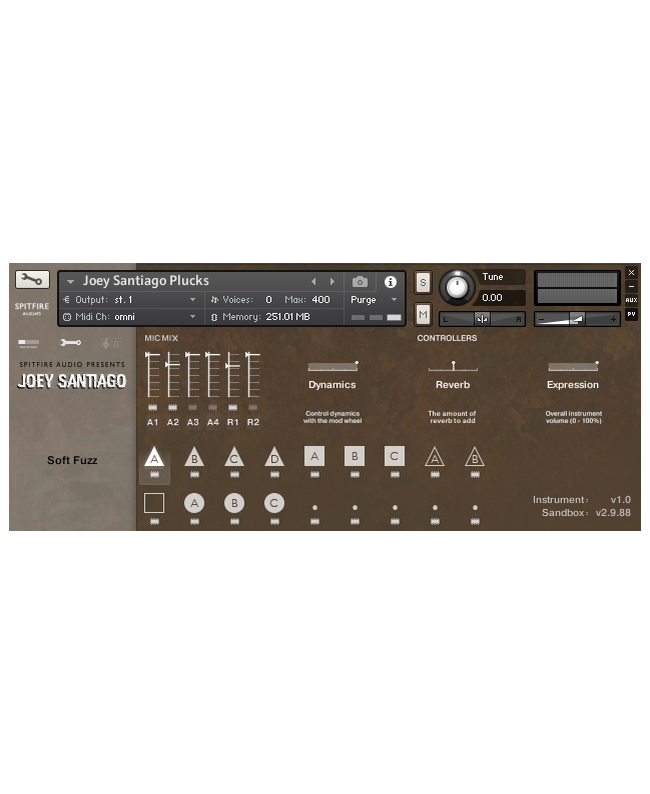Viewport: 650px width, 794px height.
Task: Click the Reverb controller slider
Action: 453,367
